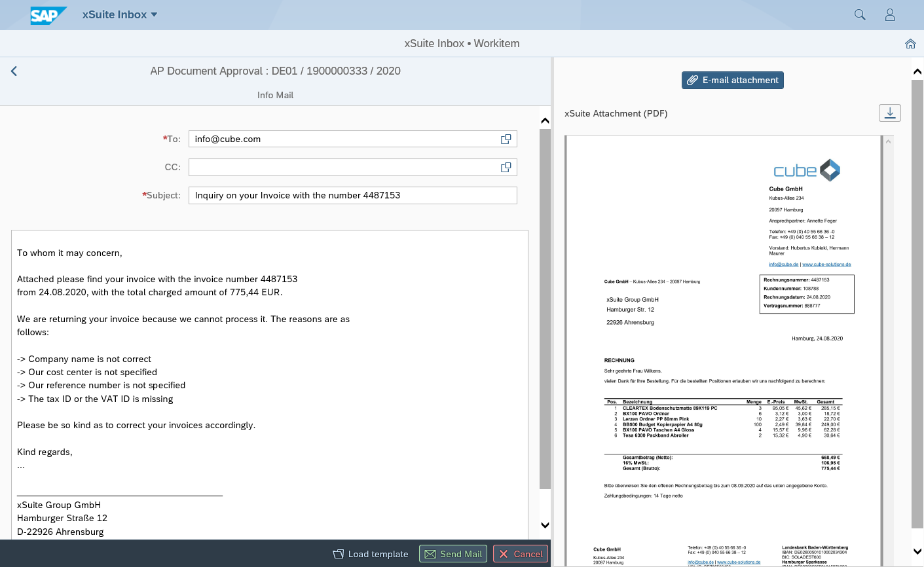Open the xSuite Inbox dropdown
This screenshot has height=567, width=924.
[x=120, y=14]
